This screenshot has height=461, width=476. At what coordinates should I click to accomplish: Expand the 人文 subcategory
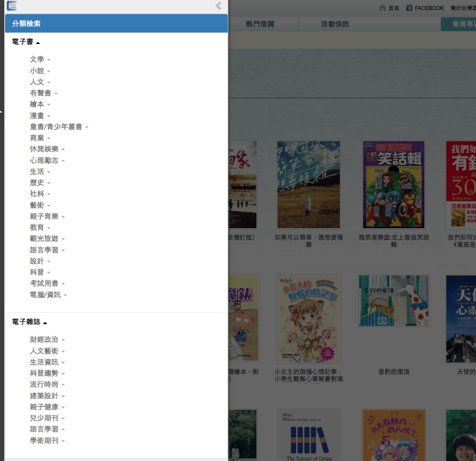(40, 82)
